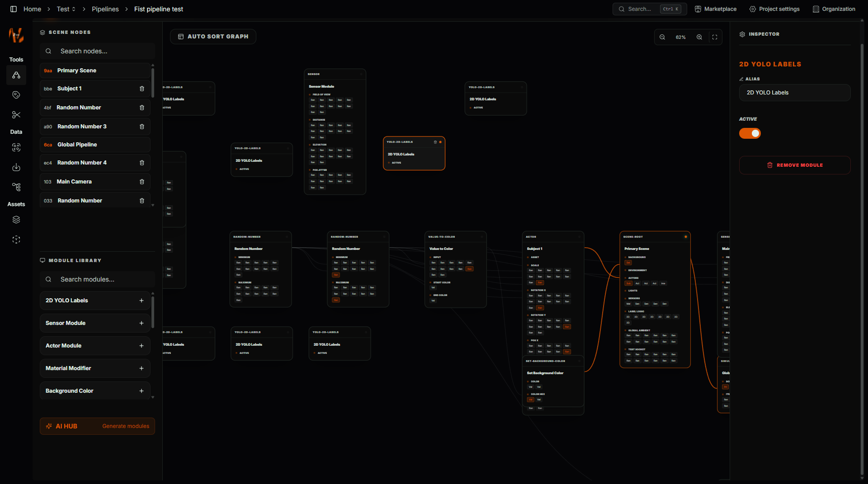Click the 62% zoom level indicator
Viewport: 868px width, 484px height.
tap(681, 37)
